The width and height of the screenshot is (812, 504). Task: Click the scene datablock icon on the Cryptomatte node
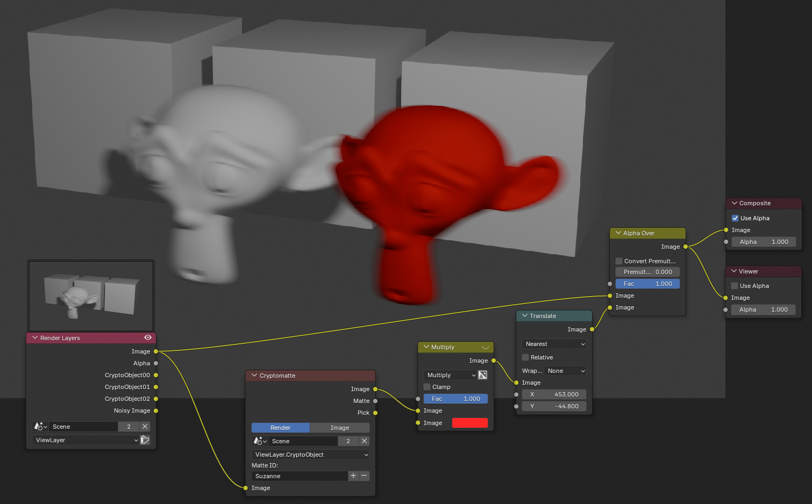[259, 441]
